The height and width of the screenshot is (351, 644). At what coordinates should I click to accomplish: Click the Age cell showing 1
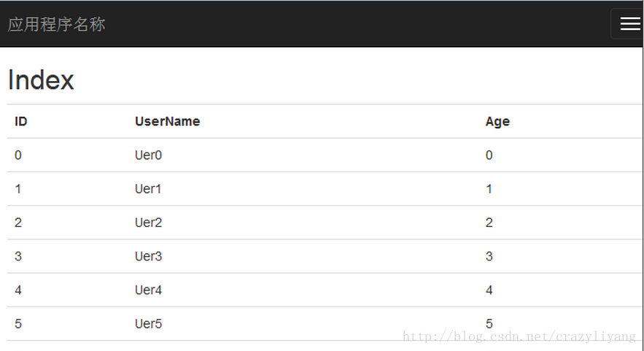point(489,189)
